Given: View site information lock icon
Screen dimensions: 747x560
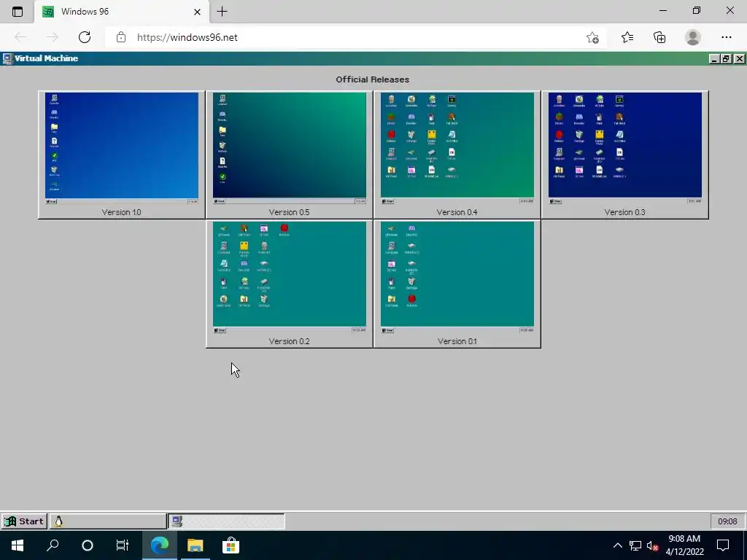Looking at the screenshot, I should point(121,37).
